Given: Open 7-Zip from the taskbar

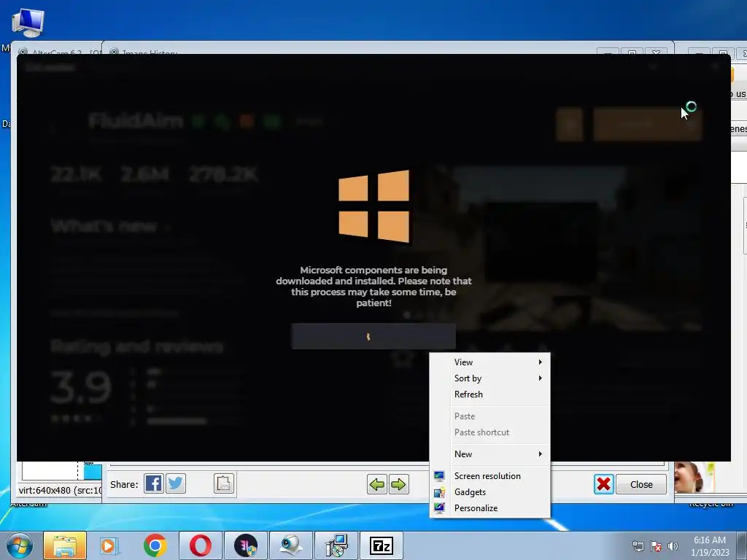Looking at the screenshot, I should click(382, 545).
